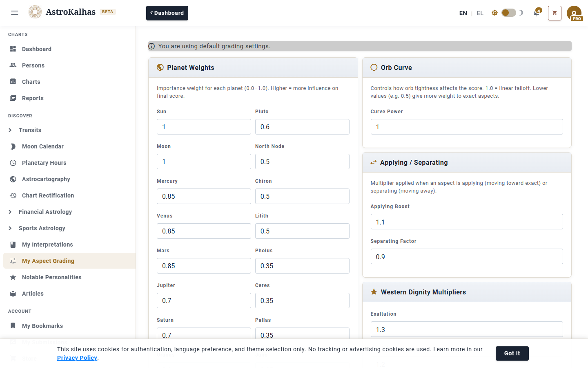The width and height of the screenshot is (588, 368).
Task: Click the Dashboard back button
Action: click(167, 13)
